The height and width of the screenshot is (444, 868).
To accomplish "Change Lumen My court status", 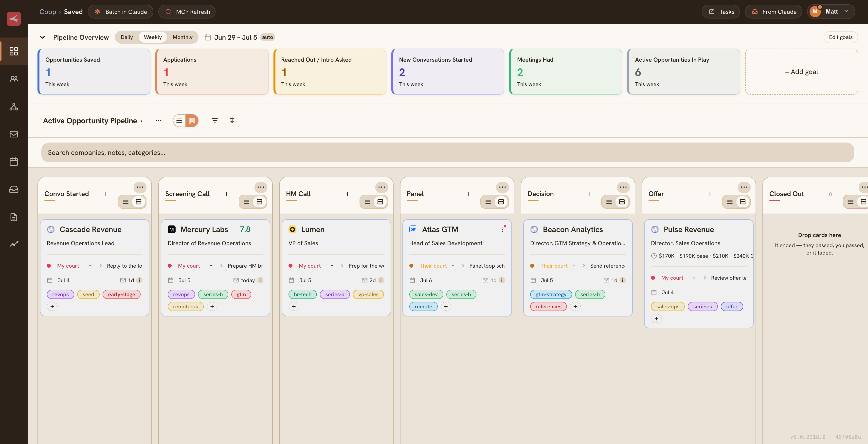I will point(311,266).
